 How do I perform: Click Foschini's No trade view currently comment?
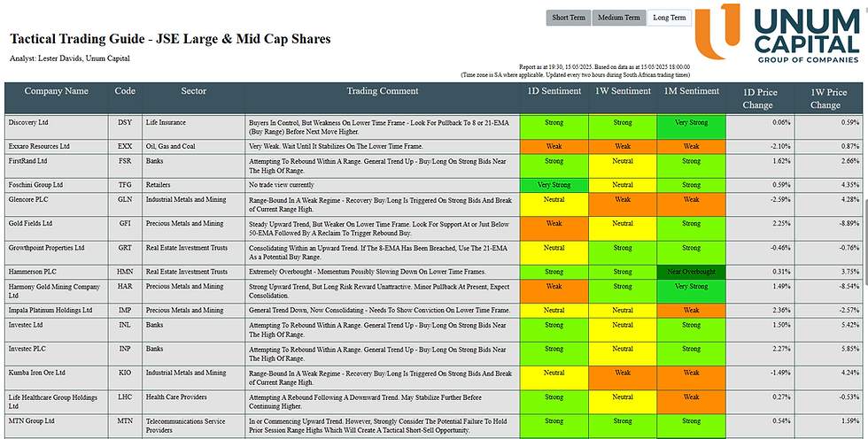[282, 185]
